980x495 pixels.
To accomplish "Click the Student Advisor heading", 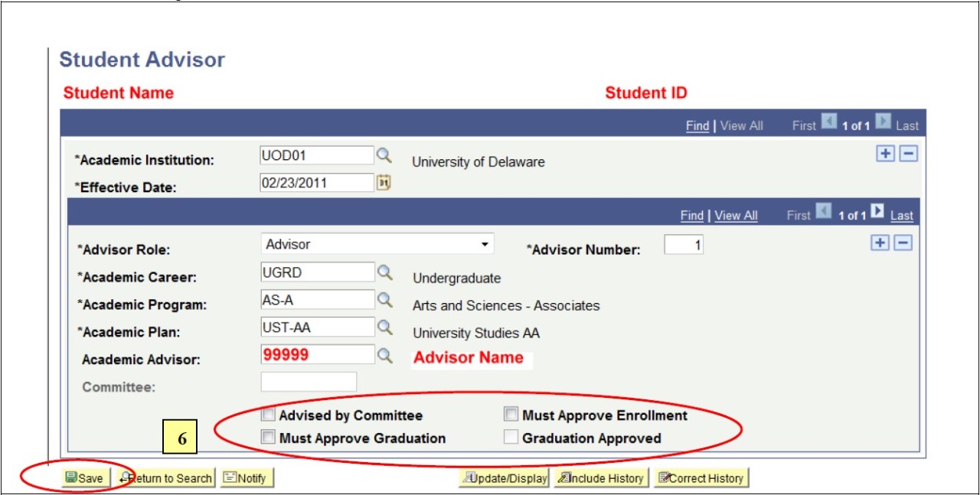I will click(142, 60).
